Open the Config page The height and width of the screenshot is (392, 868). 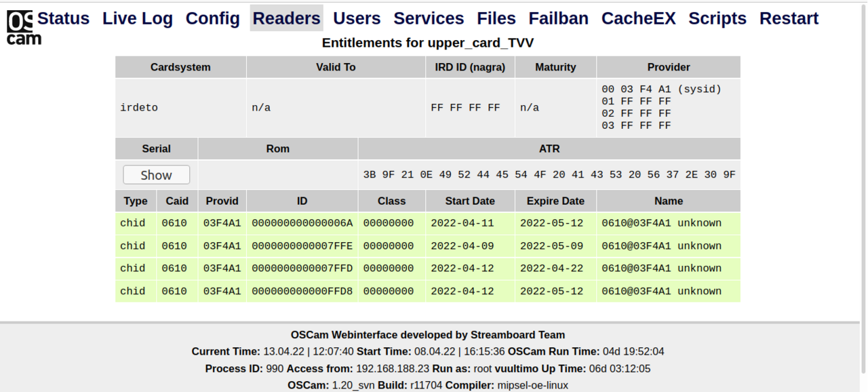click(x=212, y=18)
